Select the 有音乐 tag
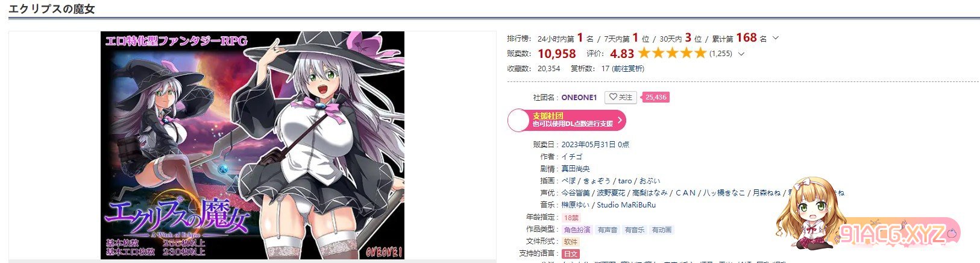 635,230
